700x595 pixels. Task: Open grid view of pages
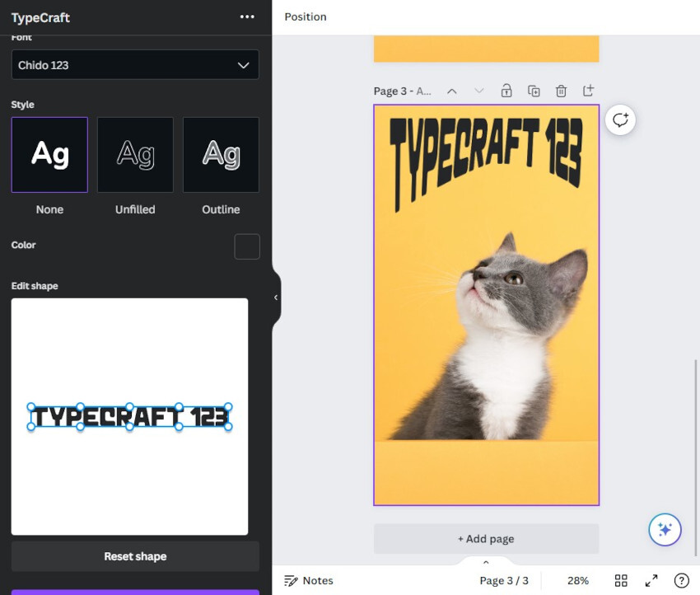click(621, 580)
